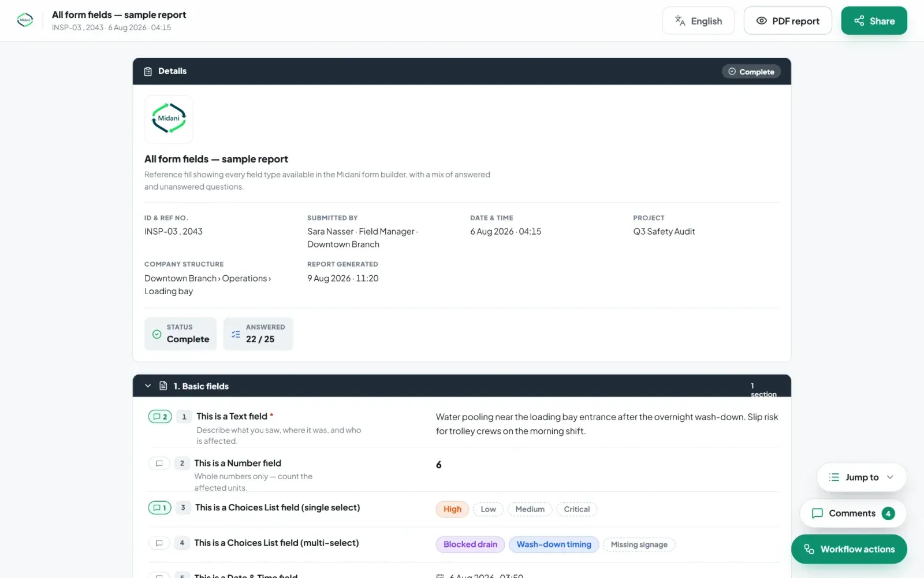Image resolution: width=924 pixels, height=578 pixels.
Task: Select the Medium choice chip
Action: 530,509
